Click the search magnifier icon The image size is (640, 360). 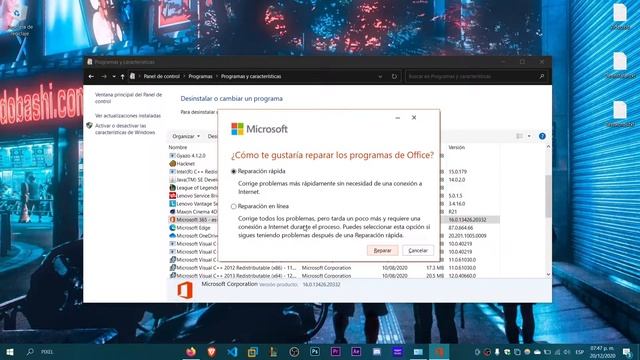click(542, 76)
